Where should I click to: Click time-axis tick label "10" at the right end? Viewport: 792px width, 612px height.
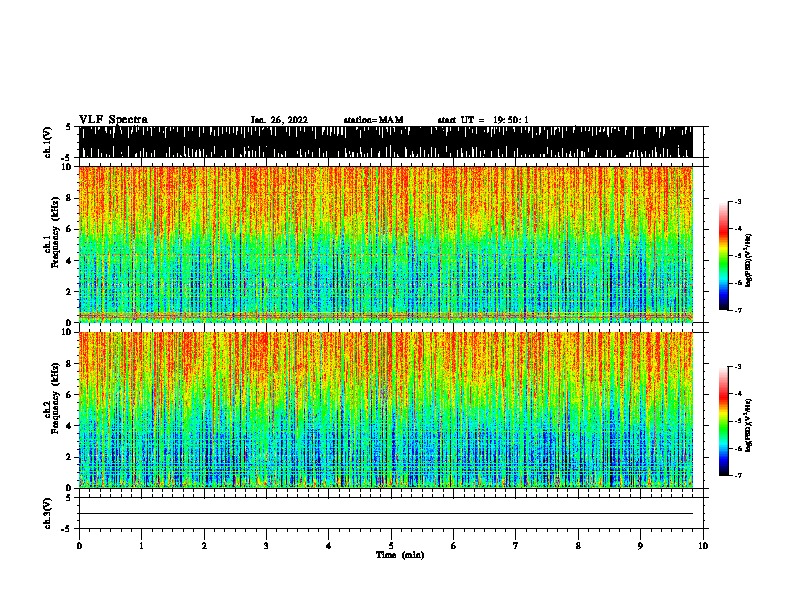703,546
